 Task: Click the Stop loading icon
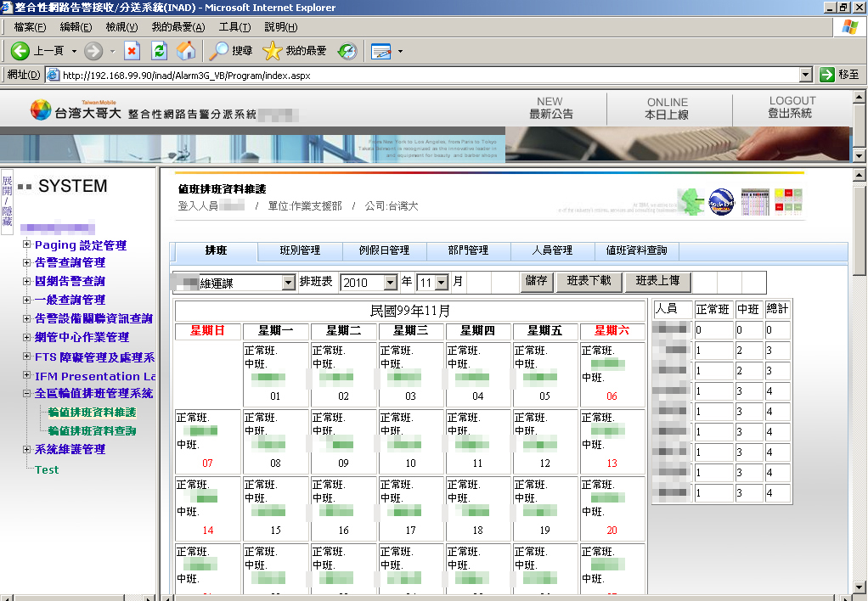coord(132,51)
